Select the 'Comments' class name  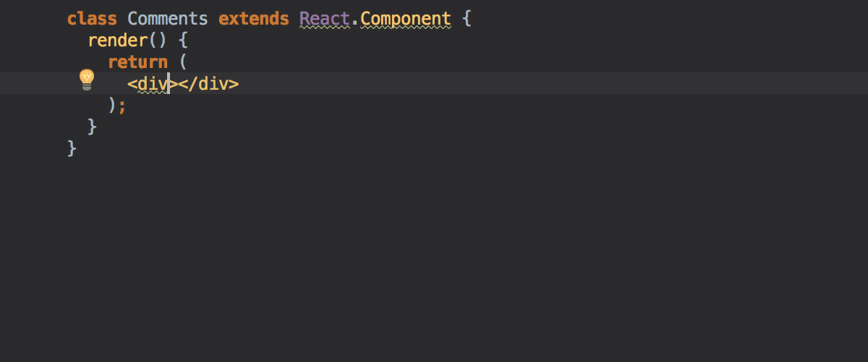coord(167,18)
